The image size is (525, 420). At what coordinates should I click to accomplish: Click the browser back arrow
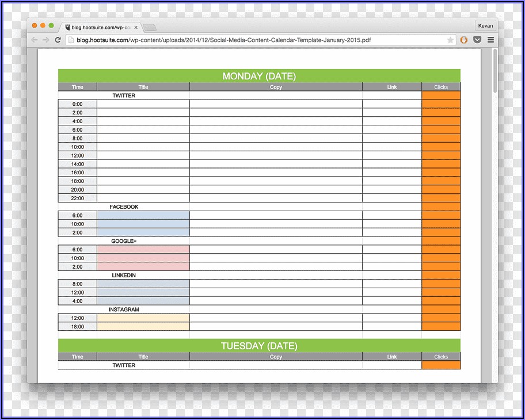pos(35,40)
